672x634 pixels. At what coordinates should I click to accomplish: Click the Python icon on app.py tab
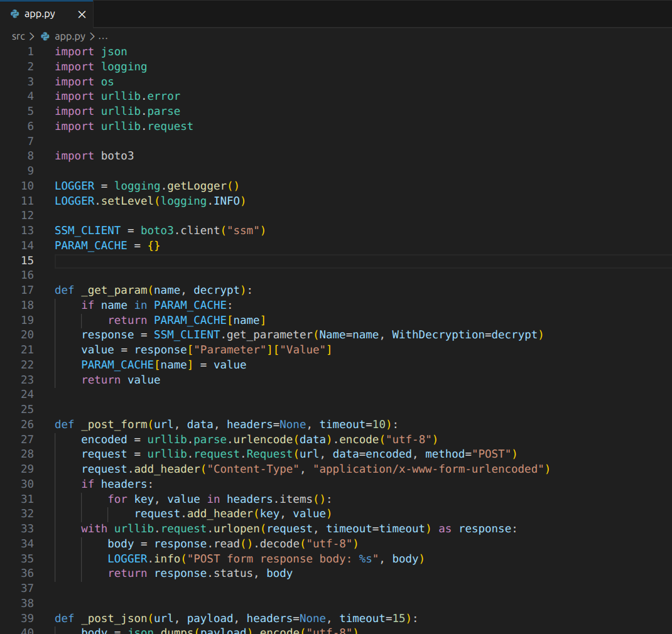(x=15, y=14)
